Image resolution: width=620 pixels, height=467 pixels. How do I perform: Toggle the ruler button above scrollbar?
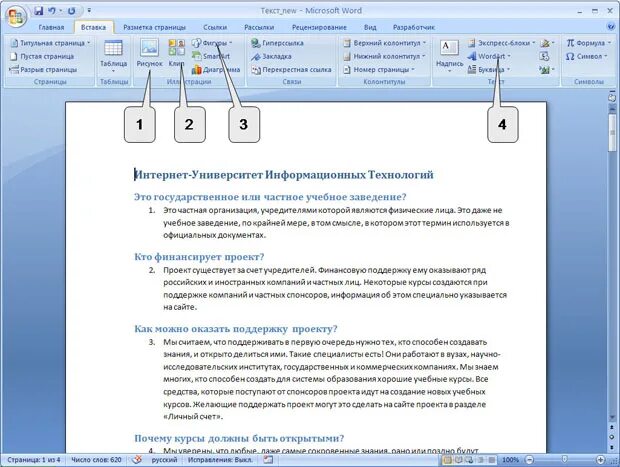coord(612,97)
